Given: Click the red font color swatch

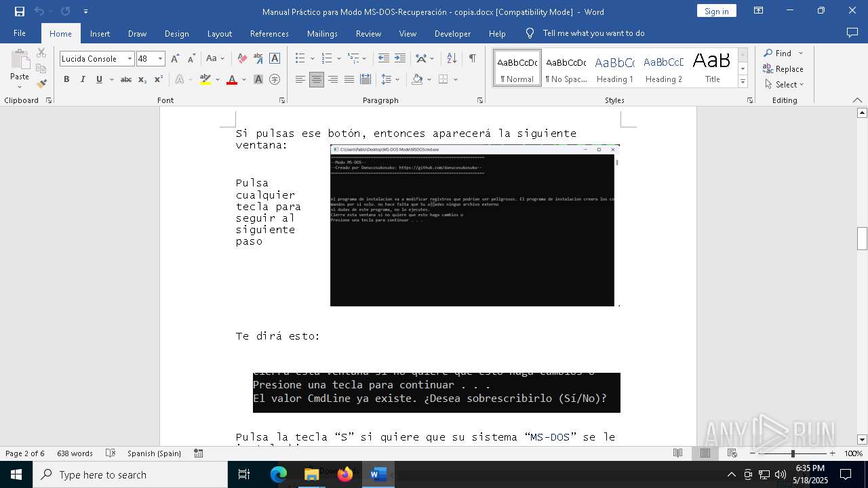Looking at the screenshot, I should pos(232,79).
